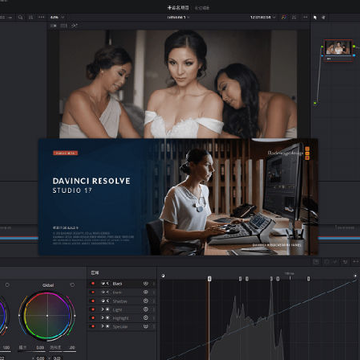Select the Specular zone name

coord(120,327)
